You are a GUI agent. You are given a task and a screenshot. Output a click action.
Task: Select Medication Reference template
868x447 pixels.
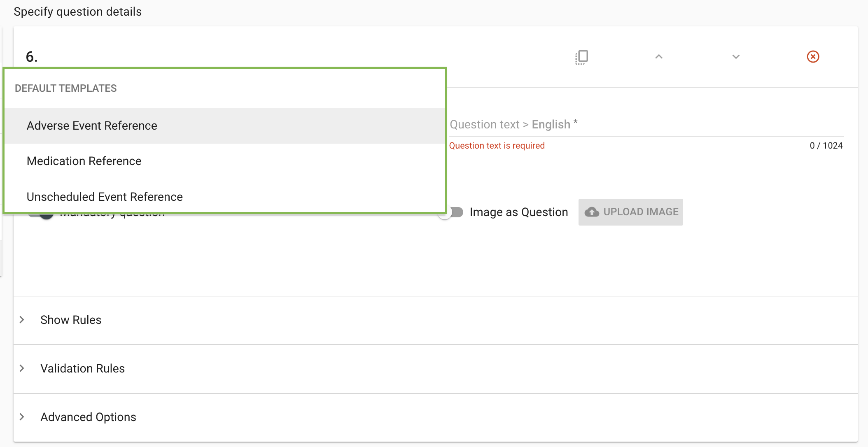[x=84, y=161]
